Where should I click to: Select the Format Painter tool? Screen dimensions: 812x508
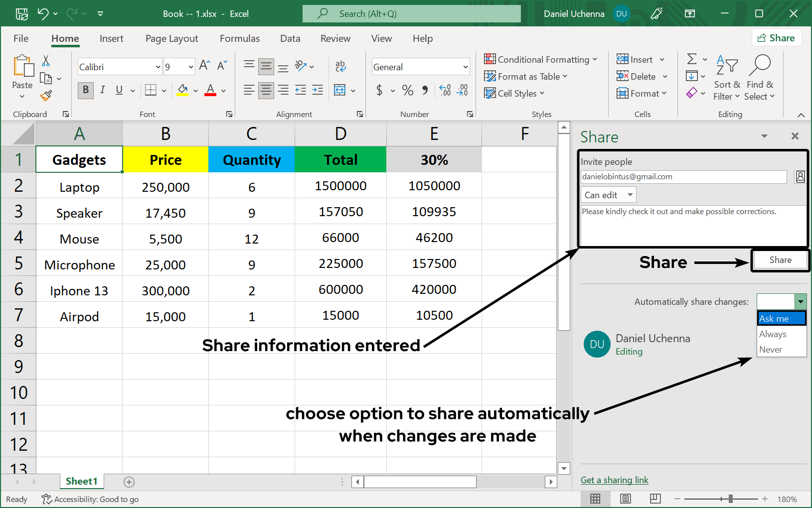[x=46, y=96]
